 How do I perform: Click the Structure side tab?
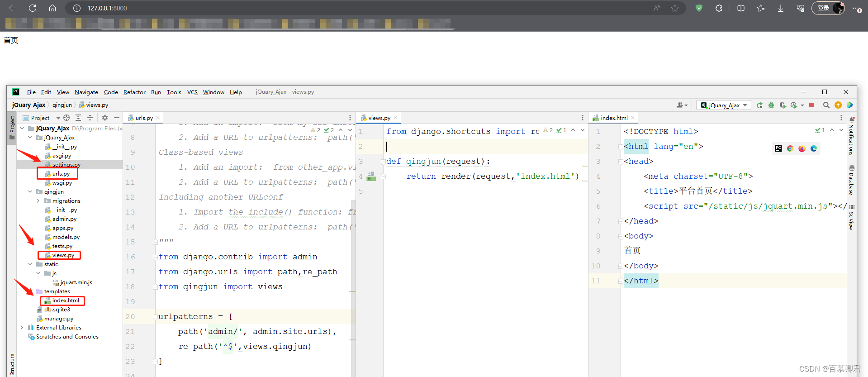pos(12,364)
